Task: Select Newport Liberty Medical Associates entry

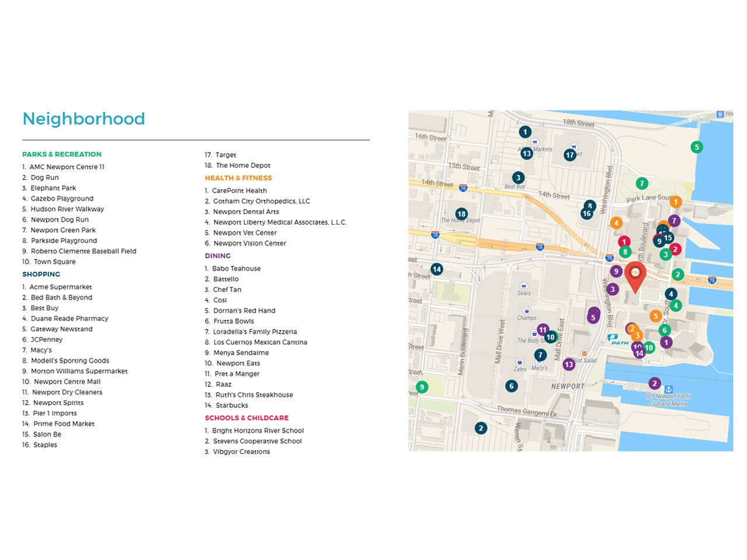Action: coord(275,222)
